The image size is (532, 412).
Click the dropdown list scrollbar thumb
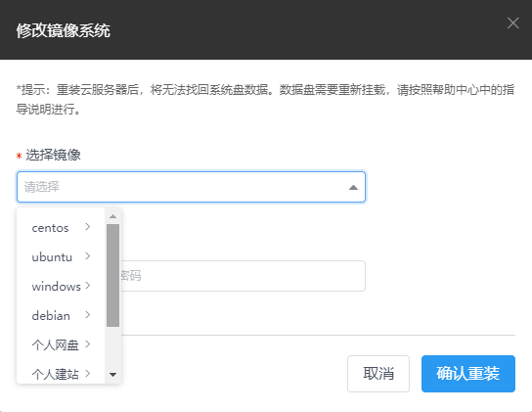[113, 275]
